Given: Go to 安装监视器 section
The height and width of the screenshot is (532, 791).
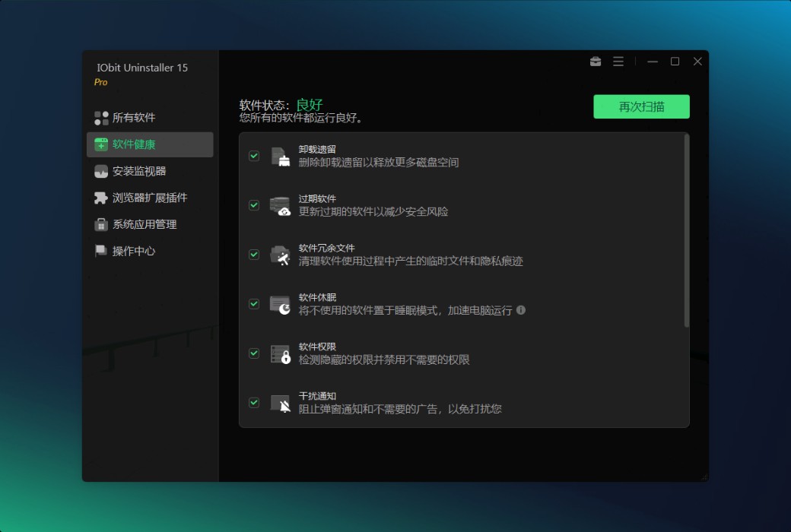Looking at the screenshot, I should coord(150,172).
